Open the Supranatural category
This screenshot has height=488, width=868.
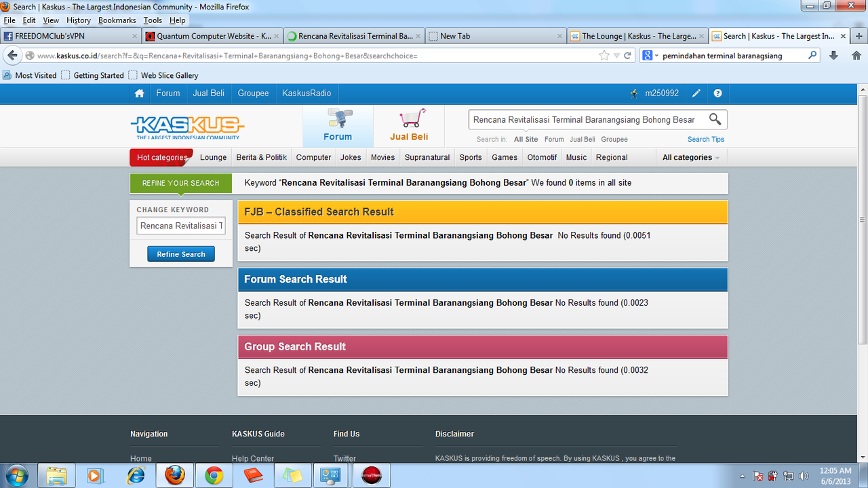point(427,157)
